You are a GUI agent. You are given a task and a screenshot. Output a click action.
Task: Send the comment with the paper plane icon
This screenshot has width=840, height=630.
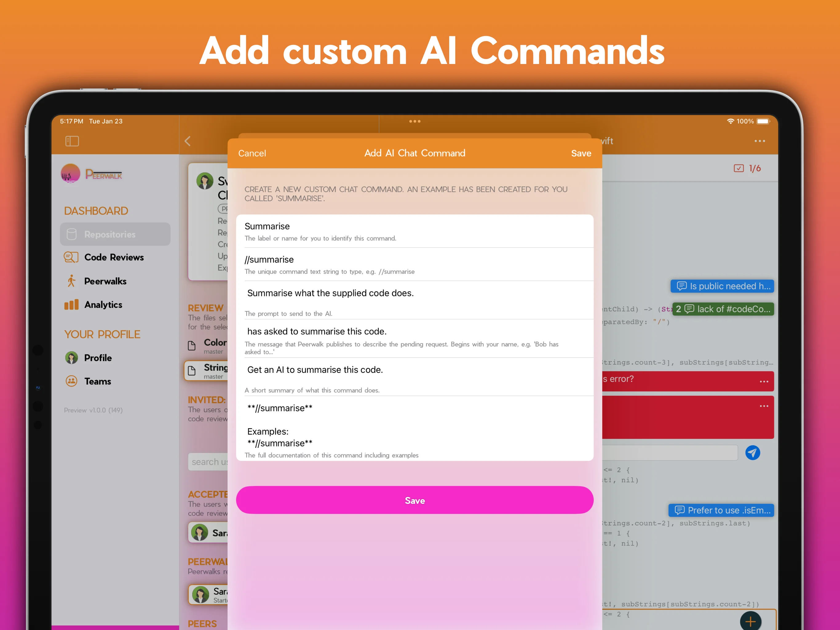coord(753,453)
